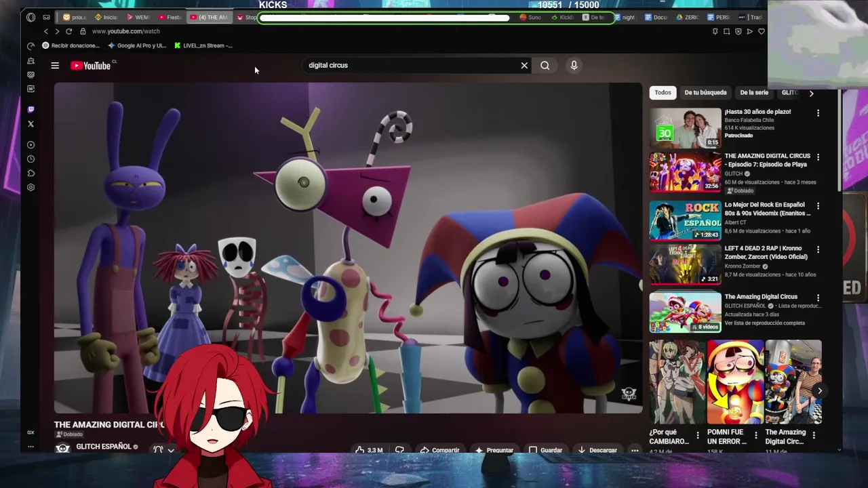The width and height of the screenshot is (868, 488).
Task: Open the 'POMNI FUE UN ERROR' short
Action: 735,382
